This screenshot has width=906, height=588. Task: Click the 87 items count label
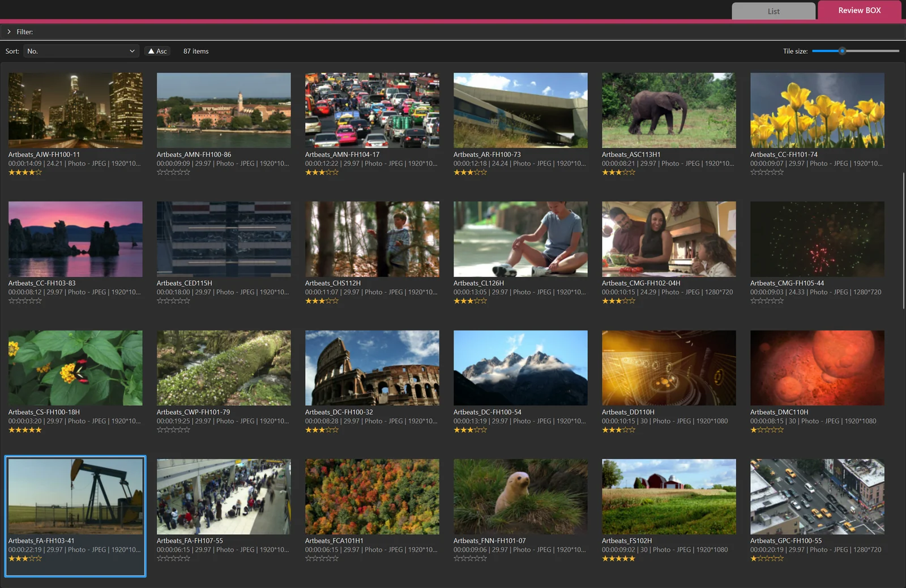(196, 51)
